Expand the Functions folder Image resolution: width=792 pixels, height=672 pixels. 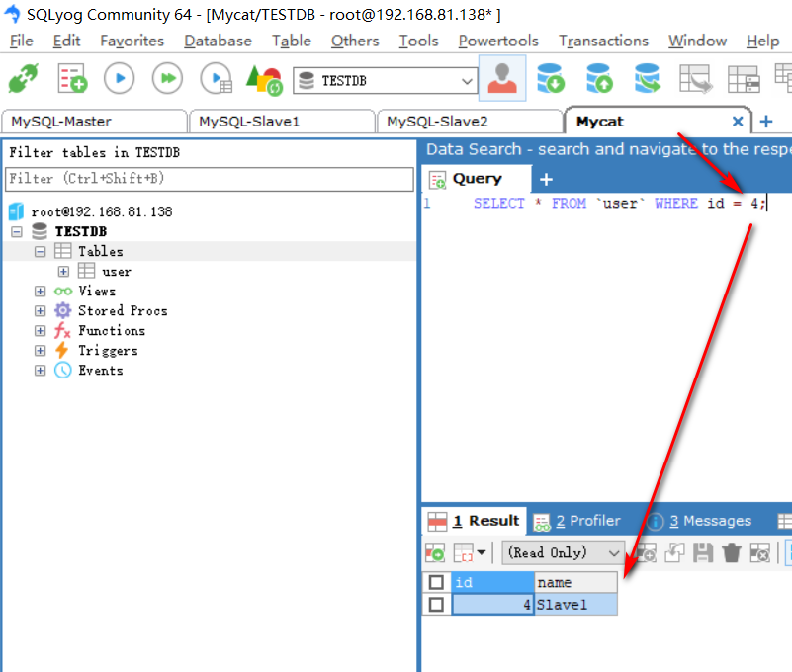[x=40, y=331]
